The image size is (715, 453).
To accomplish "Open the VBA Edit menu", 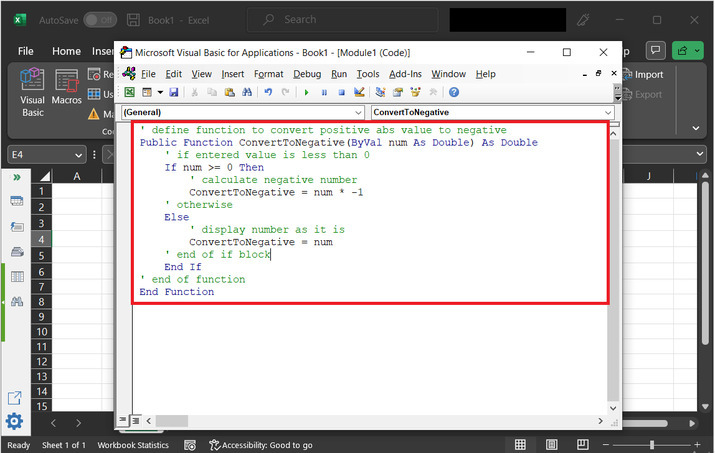I will (x=173, y=74).
